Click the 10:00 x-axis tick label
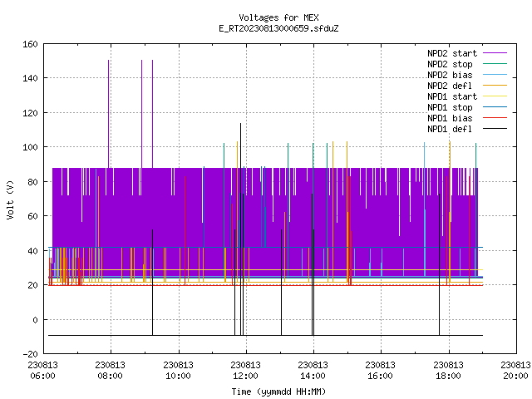The image size is (532, 399). tap(178, 376)
